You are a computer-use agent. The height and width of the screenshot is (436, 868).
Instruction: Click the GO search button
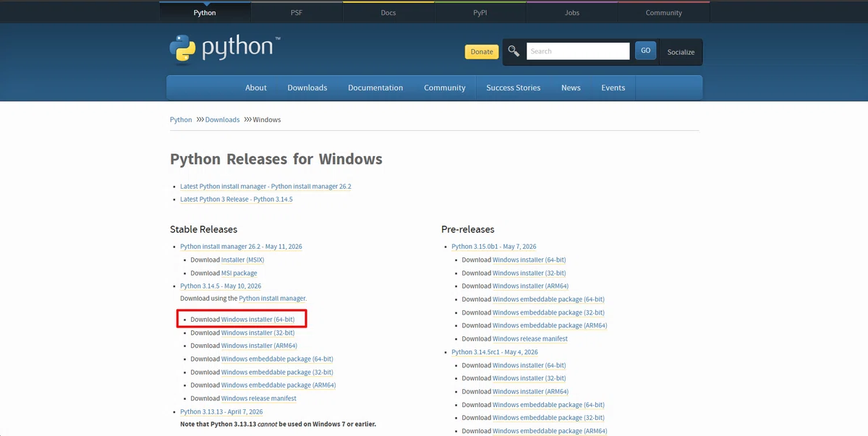tap(646, 51)
